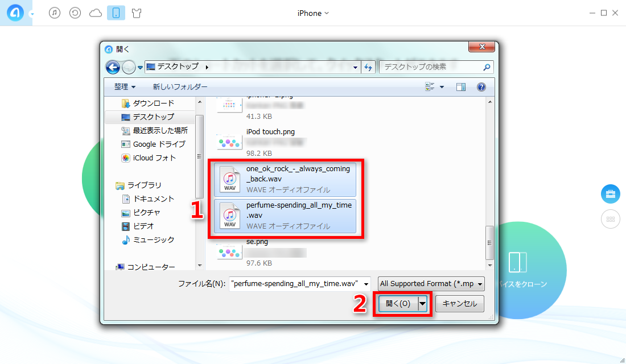Open address bar path dropdown arrow
The width and height of the screenshot is (626, 364).
point(355,68)
